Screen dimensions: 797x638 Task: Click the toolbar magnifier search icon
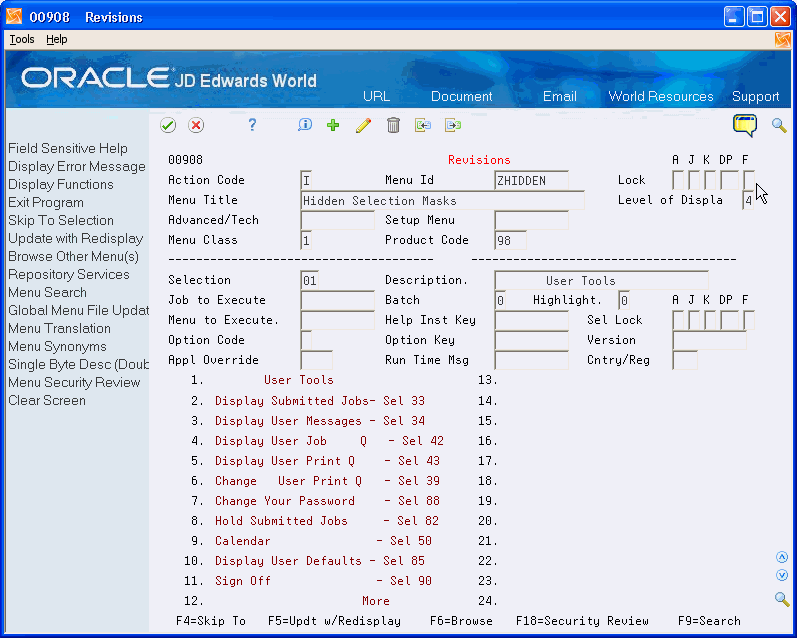pos(779,125)
